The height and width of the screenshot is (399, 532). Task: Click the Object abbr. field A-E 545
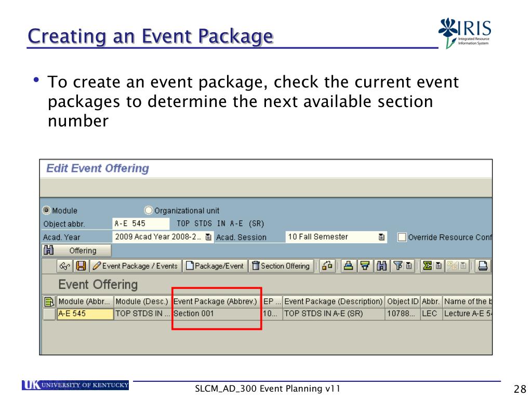coord(141,223)
